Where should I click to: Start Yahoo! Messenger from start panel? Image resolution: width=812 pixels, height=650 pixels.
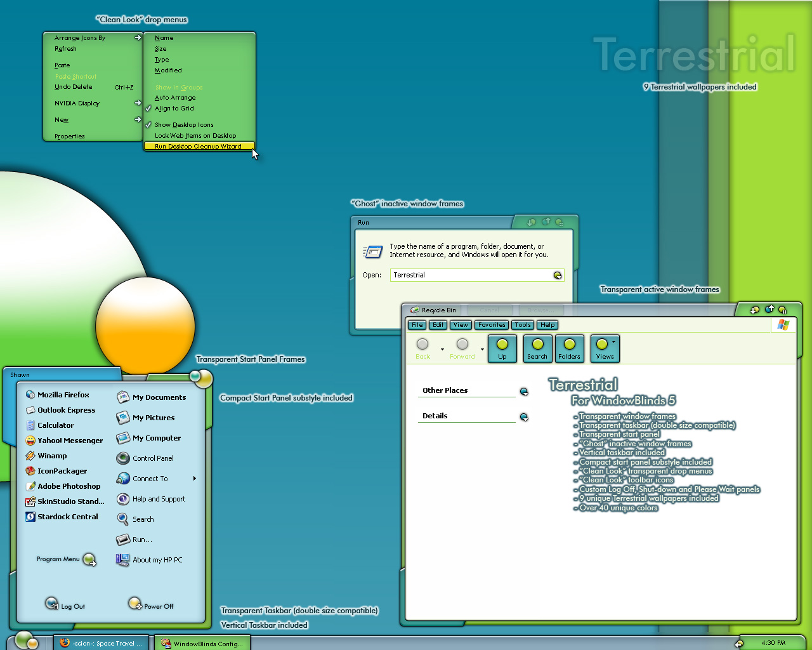coord(64,441)
